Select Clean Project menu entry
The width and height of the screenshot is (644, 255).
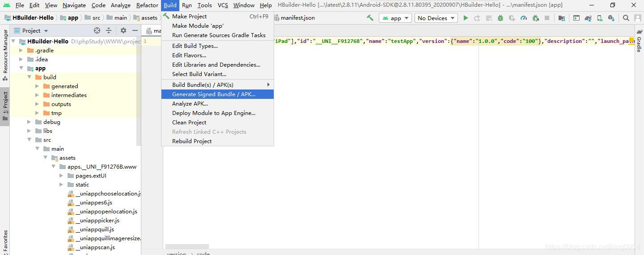pos(217,122)
